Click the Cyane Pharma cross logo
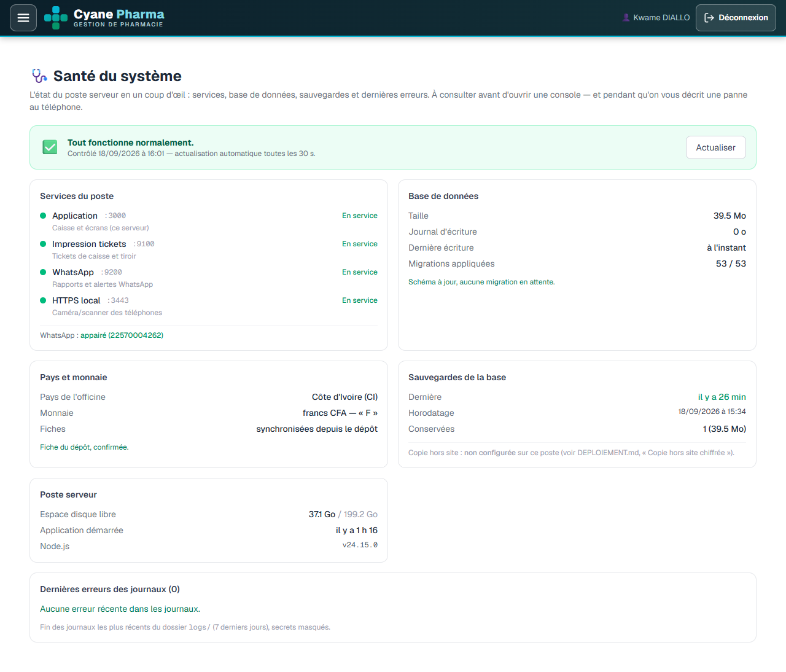The height and width of the screenshot is (672, 786). (x=56, y=18)
